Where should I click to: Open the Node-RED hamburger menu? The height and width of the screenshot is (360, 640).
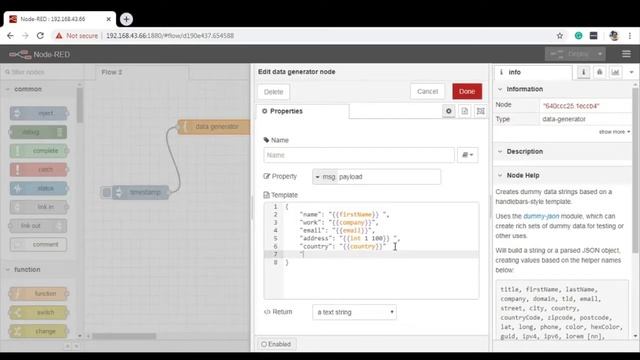[x=626, y=54]
